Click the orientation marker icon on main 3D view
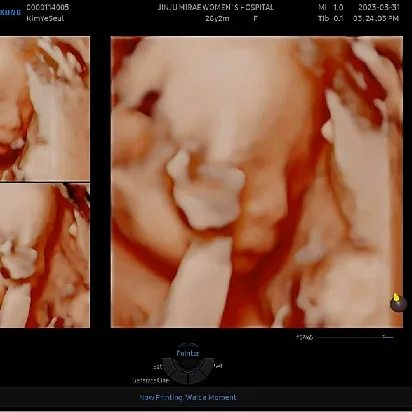Screen dimensions: 412x412 pos(398,303)
